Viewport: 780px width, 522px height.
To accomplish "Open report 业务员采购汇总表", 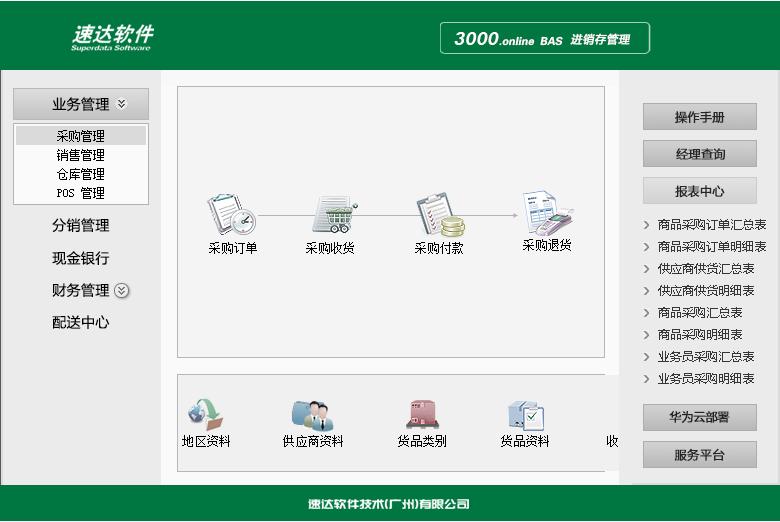I will tap(706, 357).
